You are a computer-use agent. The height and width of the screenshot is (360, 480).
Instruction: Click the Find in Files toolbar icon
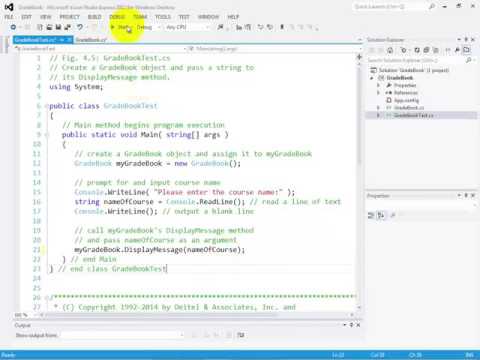220,27
